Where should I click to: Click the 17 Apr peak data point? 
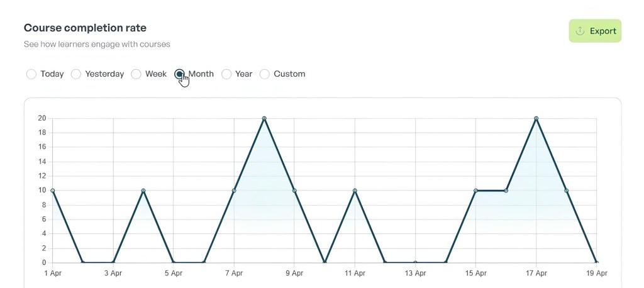[536, 118]
